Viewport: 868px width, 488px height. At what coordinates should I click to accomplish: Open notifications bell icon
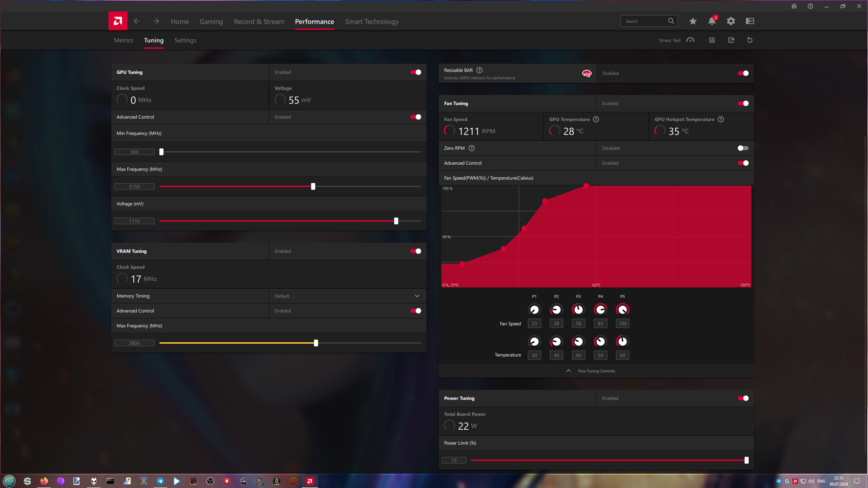coord(712,21)
